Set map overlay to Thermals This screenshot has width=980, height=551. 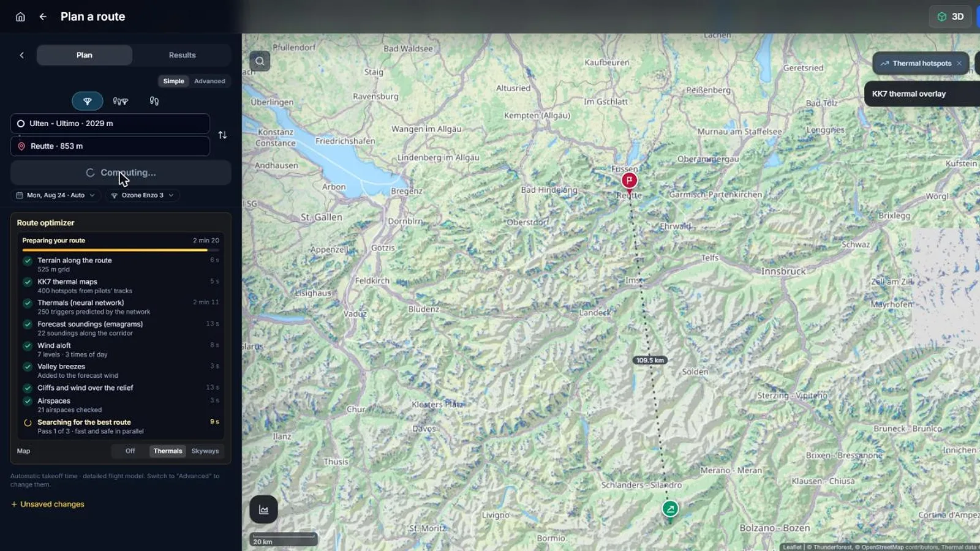point(168,451)
